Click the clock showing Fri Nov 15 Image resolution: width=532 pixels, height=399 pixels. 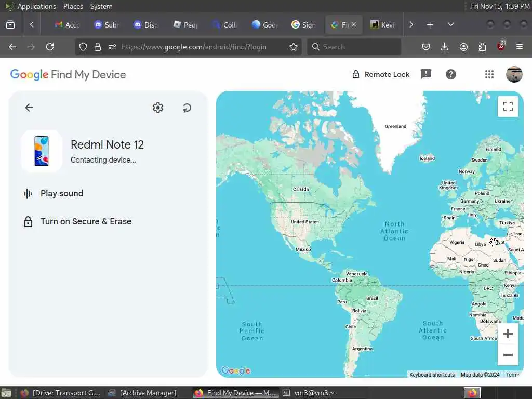click(x=499, y=6)
